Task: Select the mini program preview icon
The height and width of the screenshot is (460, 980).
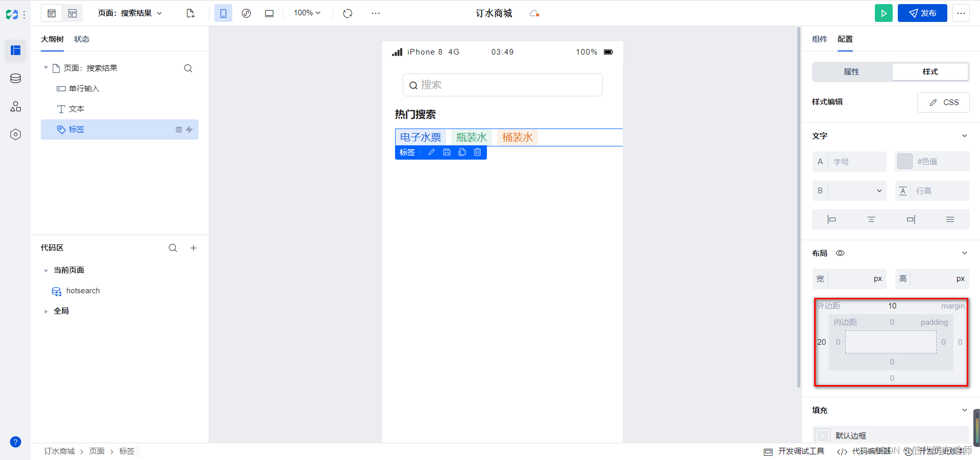Action: (246, 13)
